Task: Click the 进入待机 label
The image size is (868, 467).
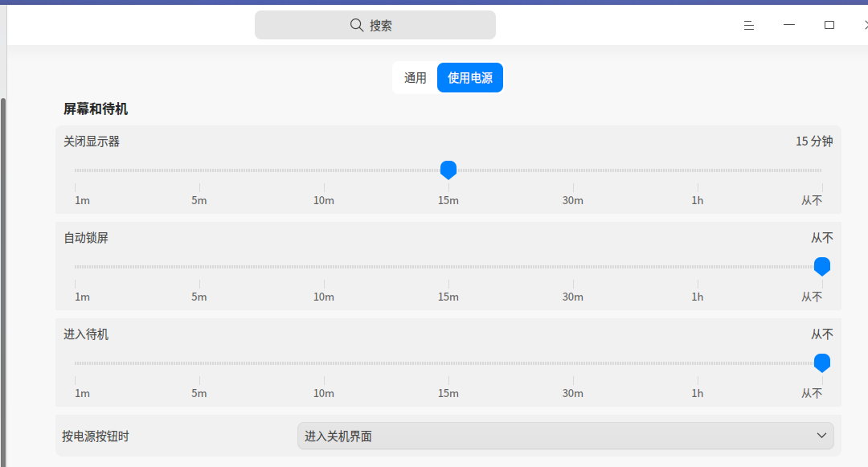Action: click(86, 334)
